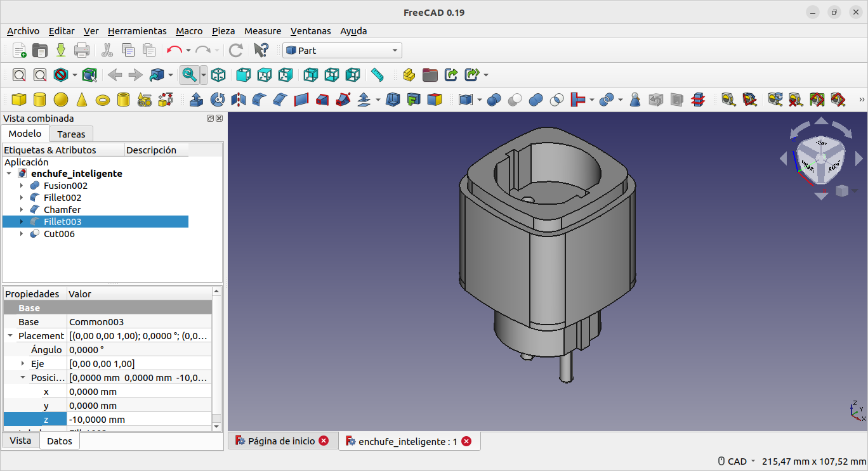Click the measure distance ruler icon
This screenshot has height=471, width=868.
pyautogui.click(x=378, y=75)
